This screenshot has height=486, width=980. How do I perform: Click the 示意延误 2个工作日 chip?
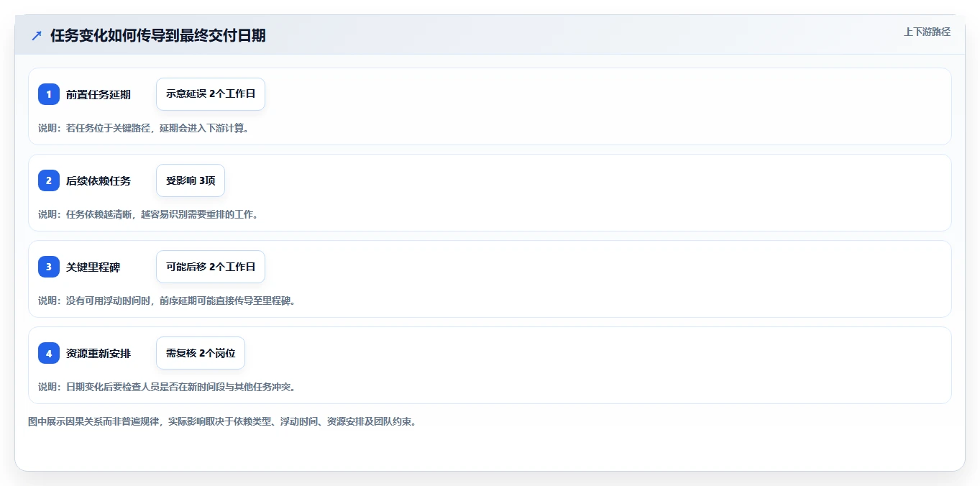pyautogui.click(x=211, y=94)
